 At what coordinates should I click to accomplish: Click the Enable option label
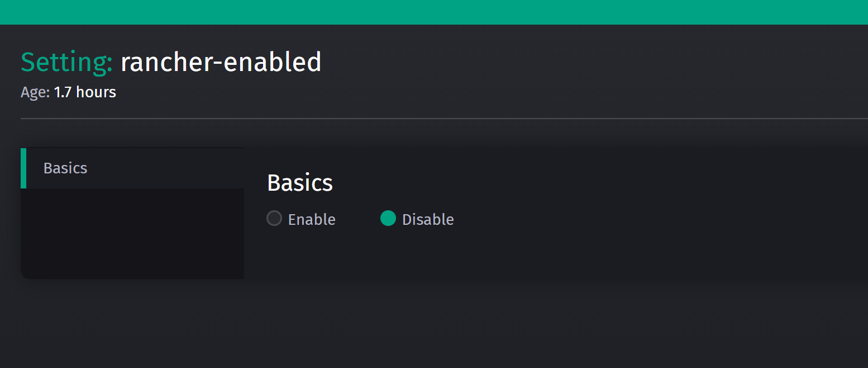312,219
